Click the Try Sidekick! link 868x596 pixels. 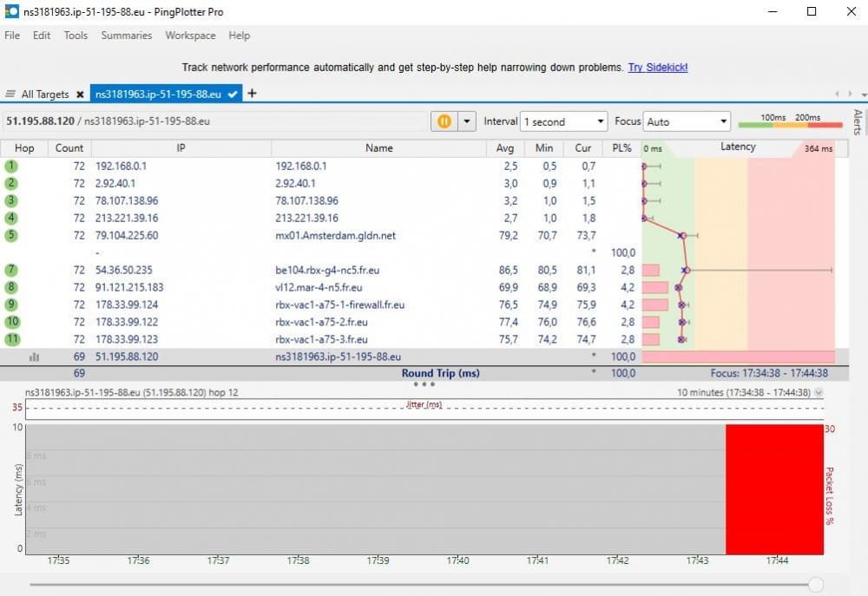point(658,68)
